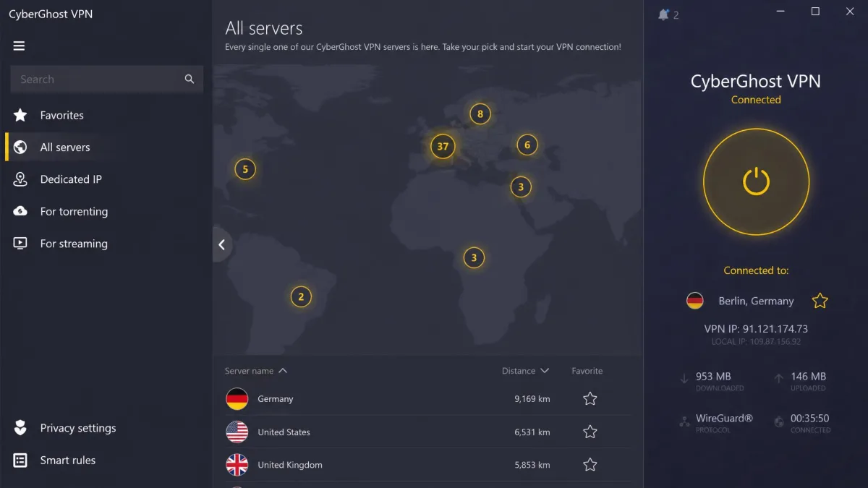The image size is (868, 488).
Task: Select United Kingdom in the server list
Action: point(427,465)
